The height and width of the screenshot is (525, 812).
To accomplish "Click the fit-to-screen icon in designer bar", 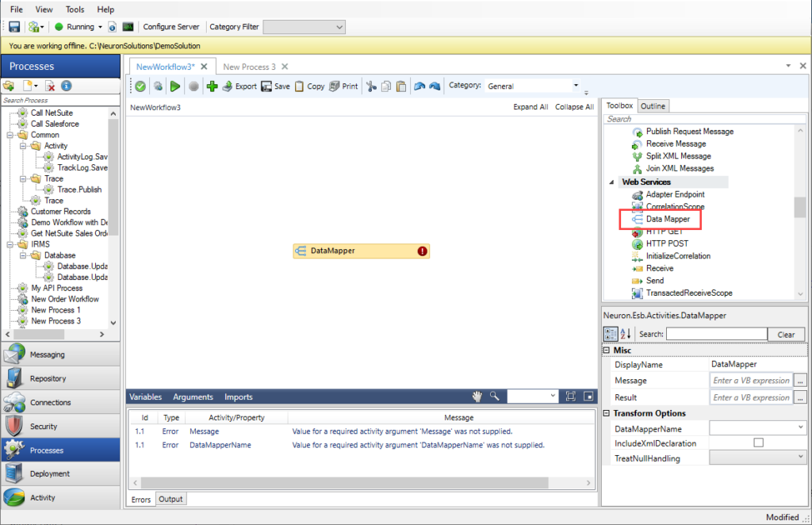I will (571, 397).
